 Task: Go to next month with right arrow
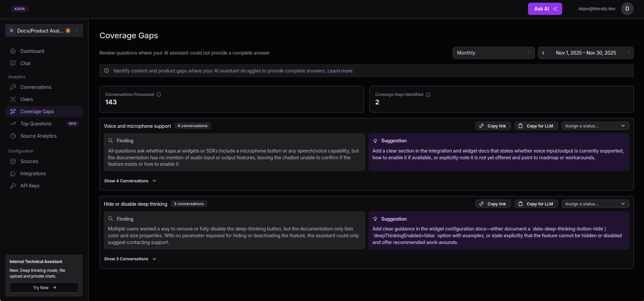[628, 53]
